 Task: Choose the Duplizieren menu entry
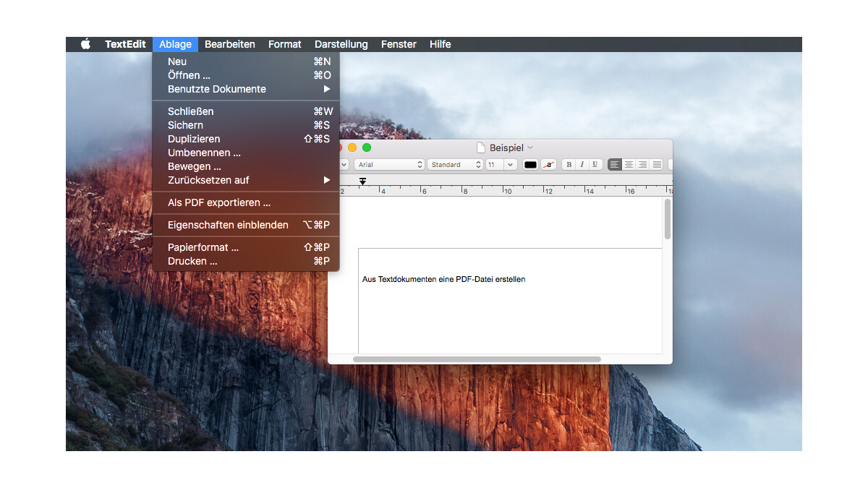coord(246,139)
